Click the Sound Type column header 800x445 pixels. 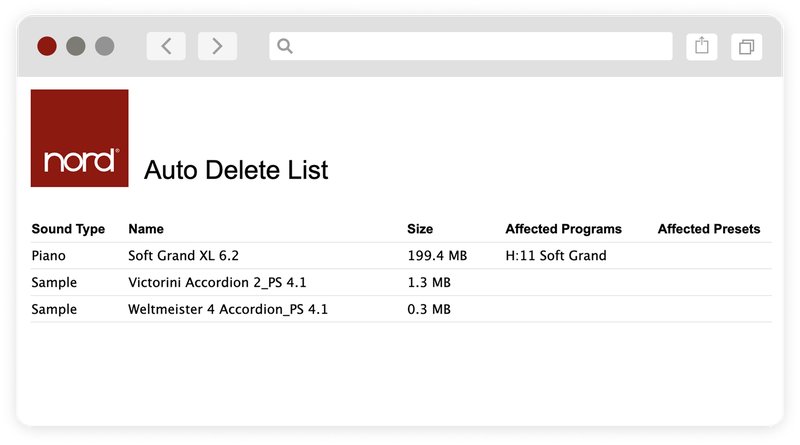tap(68, 229)
